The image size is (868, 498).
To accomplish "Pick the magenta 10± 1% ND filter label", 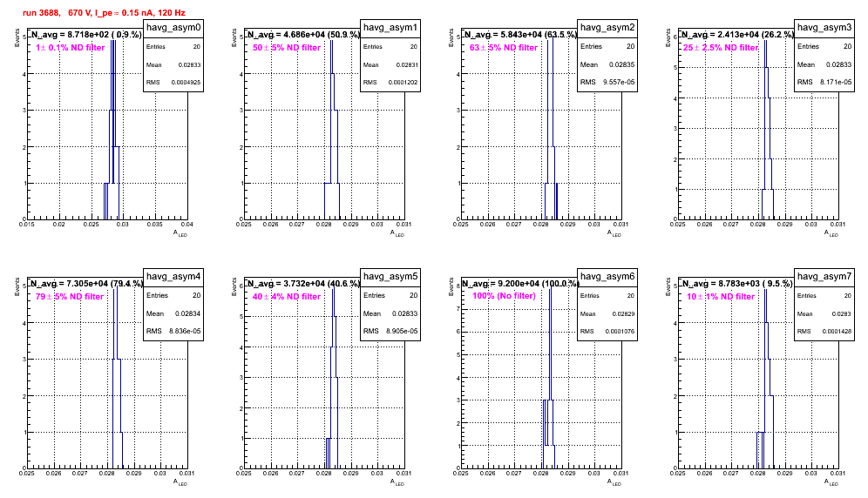I will [x=721, y=297].
